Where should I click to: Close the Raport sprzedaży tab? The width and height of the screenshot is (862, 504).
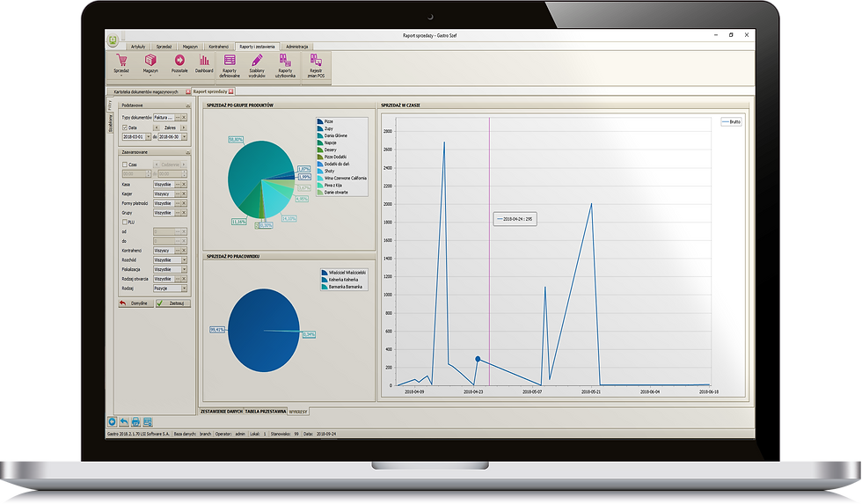231,91
